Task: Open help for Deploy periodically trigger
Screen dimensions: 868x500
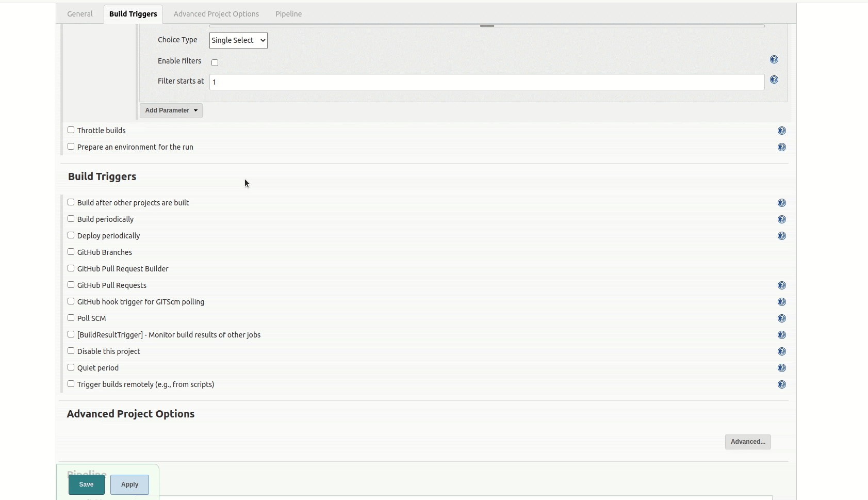Action: (x=782, y=236)
